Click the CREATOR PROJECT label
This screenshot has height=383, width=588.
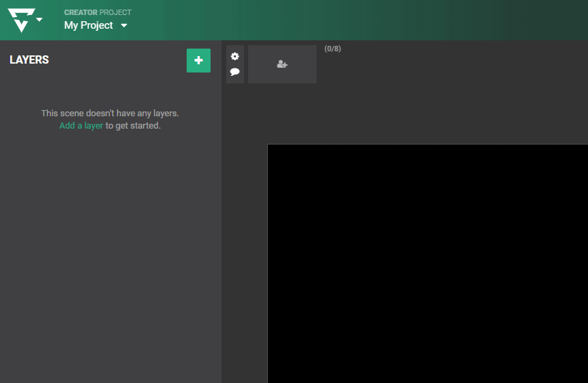coord(98,12)
